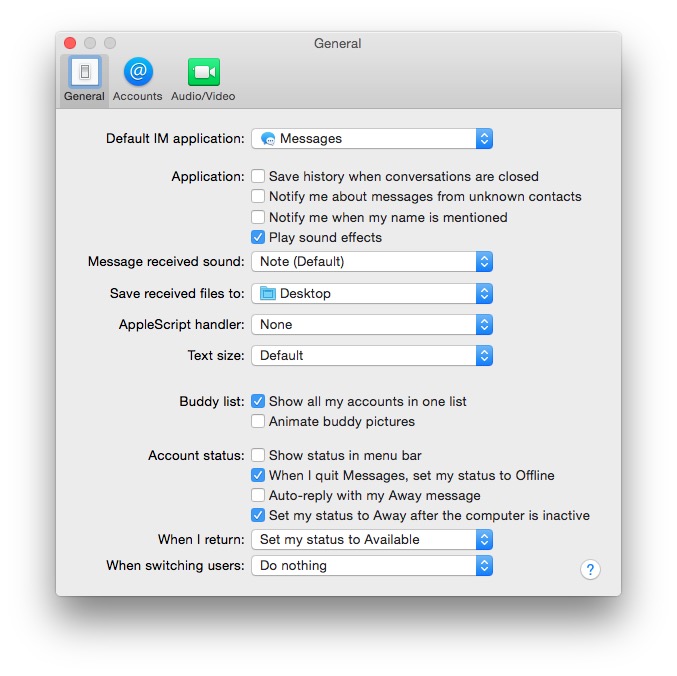The height and width of the screenshot is (676, 677).
Task: Enable Notify me when my name is mentioned
Action: tap(258, 217)
